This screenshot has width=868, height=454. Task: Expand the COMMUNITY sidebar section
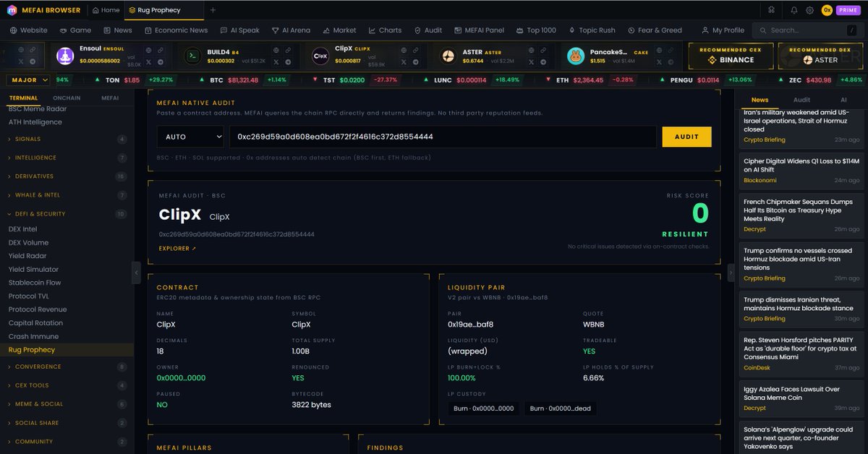67,442
